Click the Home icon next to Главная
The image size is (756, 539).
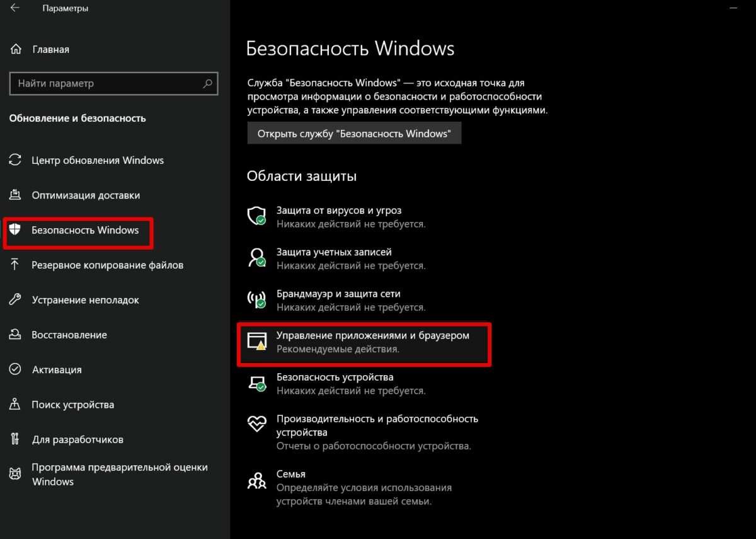(x=18, y=49)
